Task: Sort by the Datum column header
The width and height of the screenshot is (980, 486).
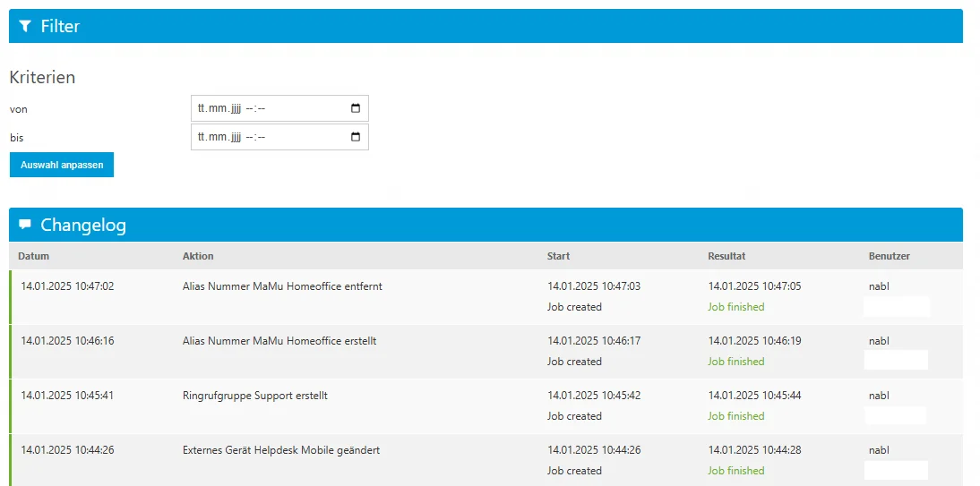Action: click(x=33, y=256)
